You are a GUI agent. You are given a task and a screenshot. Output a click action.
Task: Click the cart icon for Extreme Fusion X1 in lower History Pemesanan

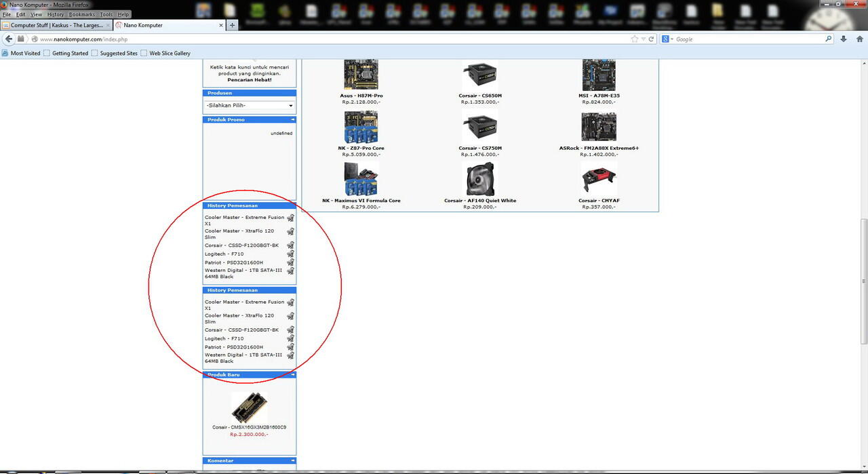290,302
